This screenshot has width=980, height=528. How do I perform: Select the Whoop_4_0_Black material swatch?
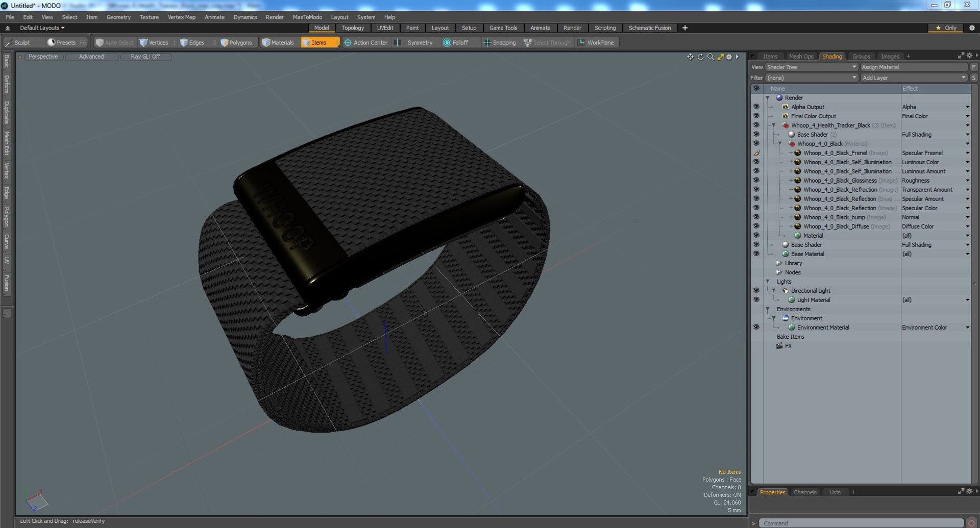point(792,144)
